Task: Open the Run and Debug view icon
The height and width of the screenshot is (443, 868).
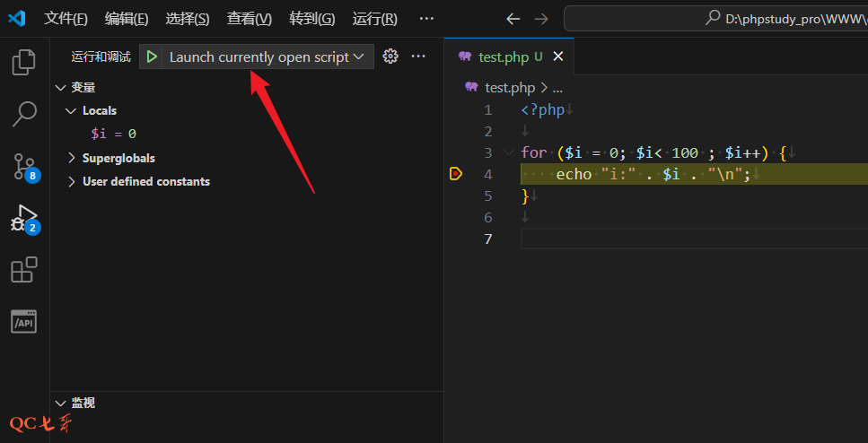Action: (24, 218)
